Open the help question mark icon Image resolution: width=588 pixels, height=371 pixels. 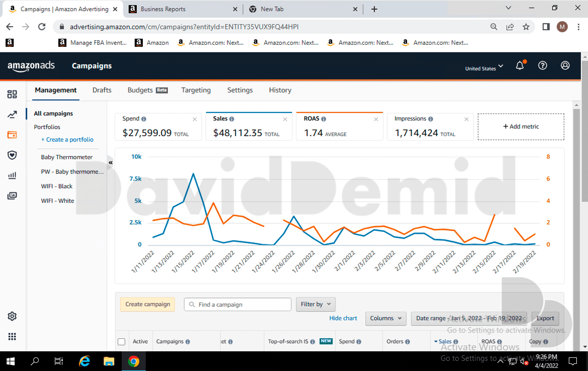point(543,66)
